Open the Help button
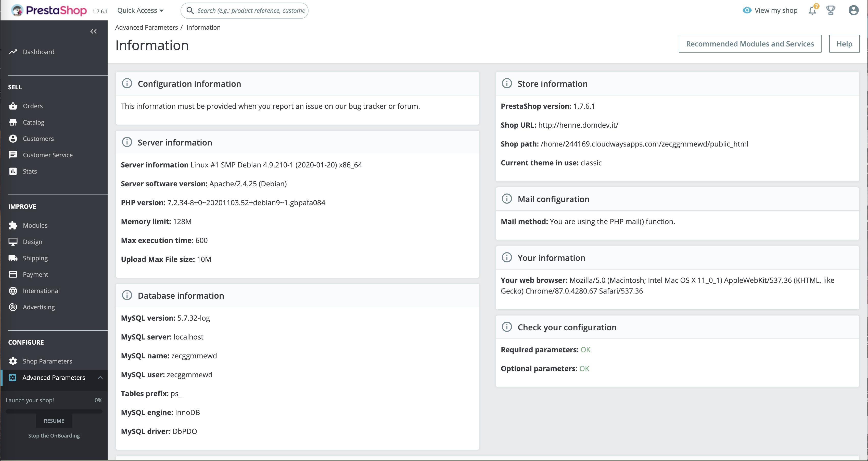 844,43
